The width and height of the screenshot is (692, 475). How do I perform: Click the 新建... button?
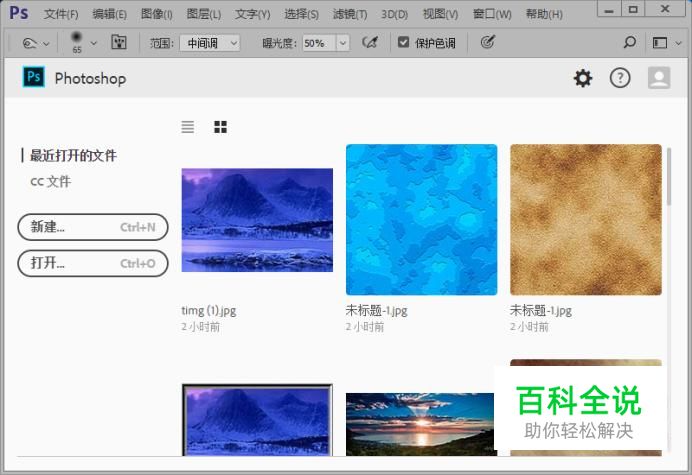pos(93,227)
